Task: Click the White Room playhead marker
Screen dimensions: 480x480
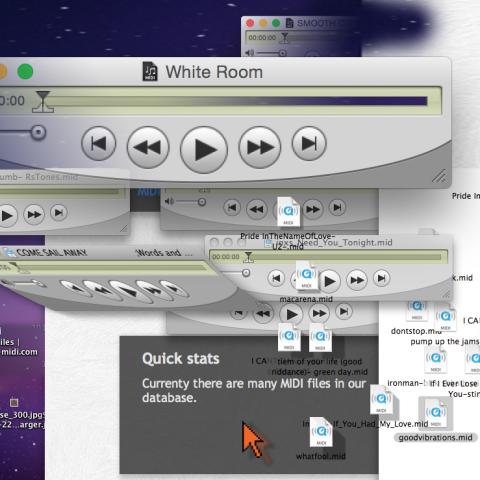Action: click(x=43, y=101)
